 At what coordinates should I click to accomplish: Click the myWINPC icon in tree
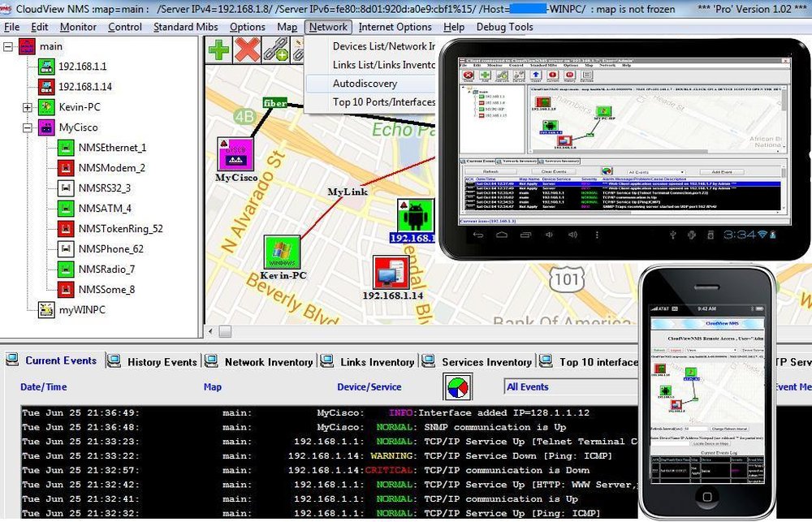(x=46, y=309)
